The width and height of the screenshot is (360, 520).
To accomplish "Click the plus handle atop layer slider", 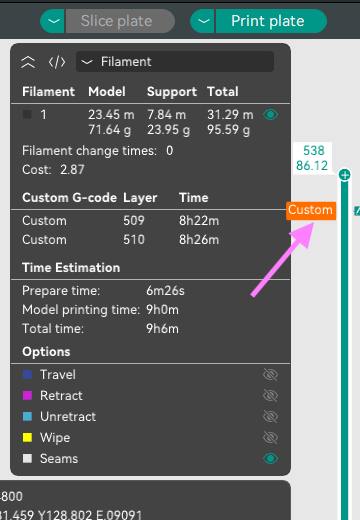I will 345,174.
